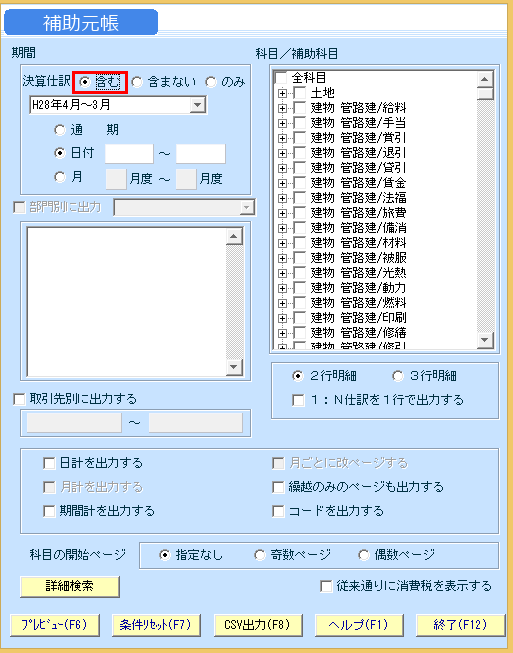Toggle 月計を出力する checkbox

point(49,487)
